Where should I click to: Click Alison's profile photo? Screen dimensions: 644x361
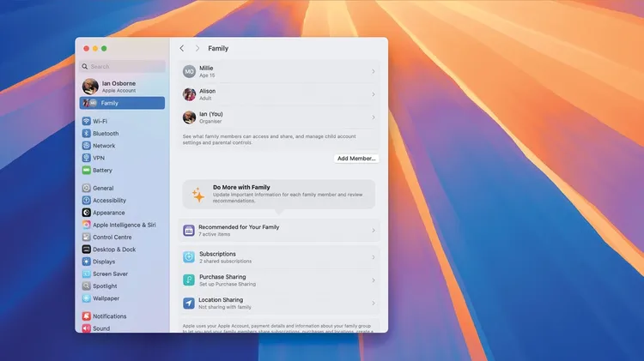[x=189, y=94]
